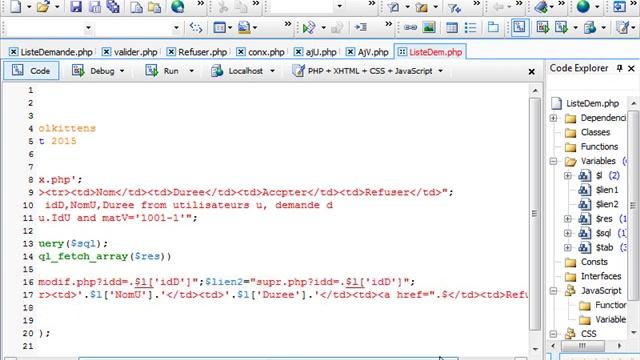Click the run arrow with brackets icon
This screenshot has width=640, height=360.
pyautogui.click(x=309, y=28)
